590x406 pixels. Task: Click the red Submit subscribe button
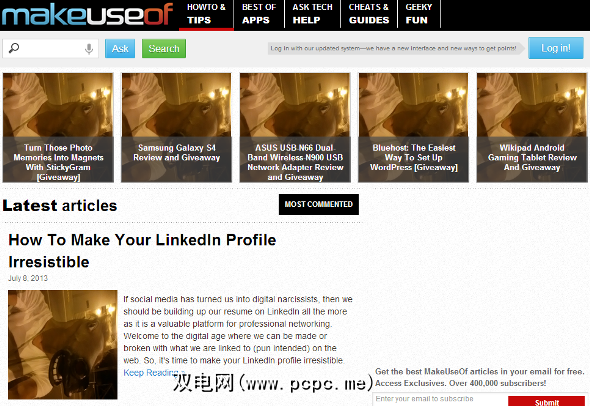point(546,401)
